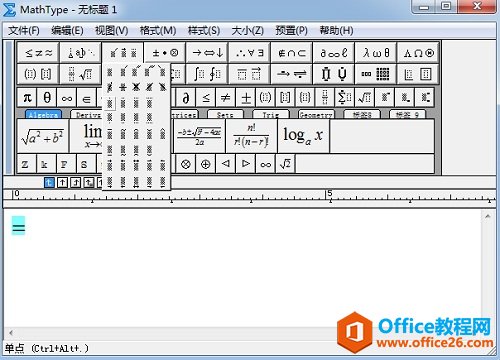This screenshot has height=360, width=500.
Task: Open the spaces and ellipses palette
Action: point(81,53)
